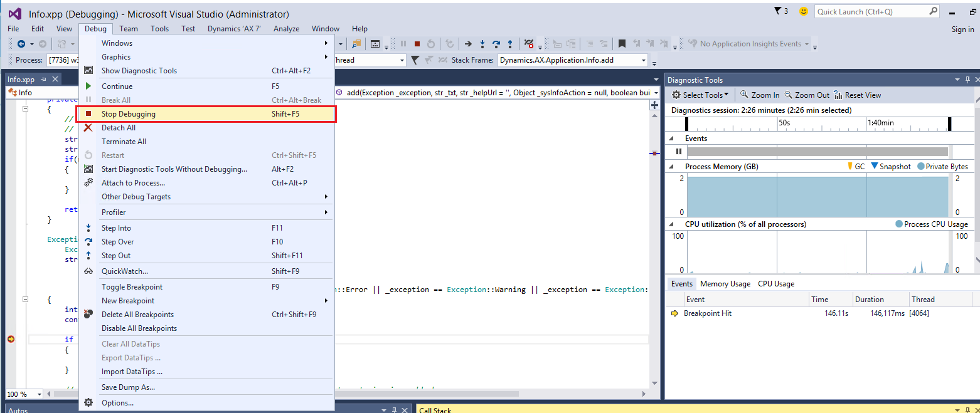
Task: Pin the Diagnostic Tools panel
Action: click(967, 80)
